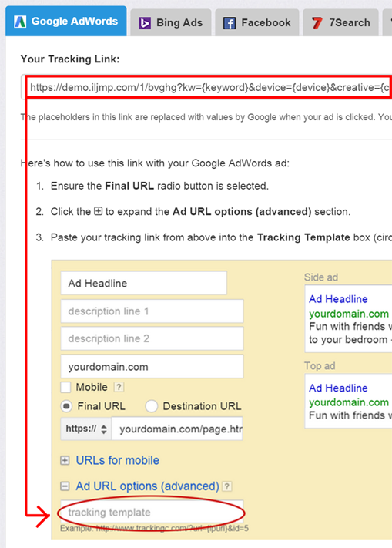Click the Ad URL options (advanced) link
Screen dimensions: 392x548
click(148, 486)
